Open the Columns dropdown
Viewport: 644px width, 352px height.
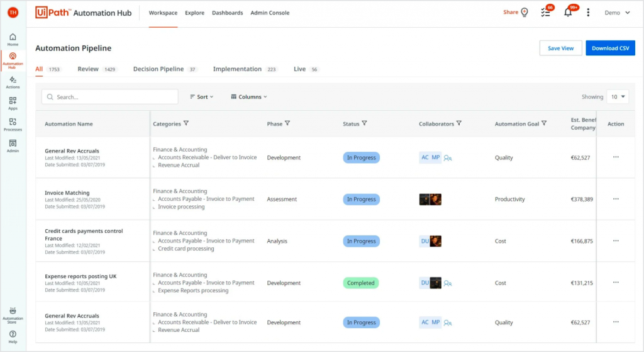pos(249,97)
